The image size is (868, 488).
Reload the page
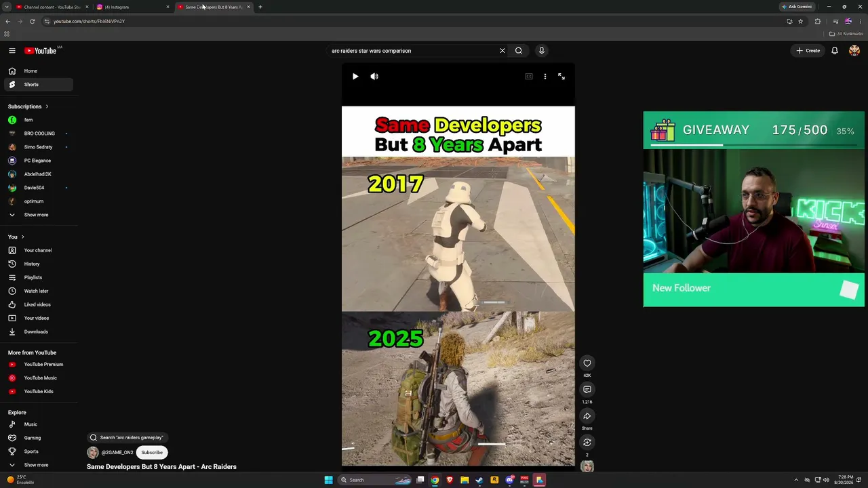coord(32,22)
